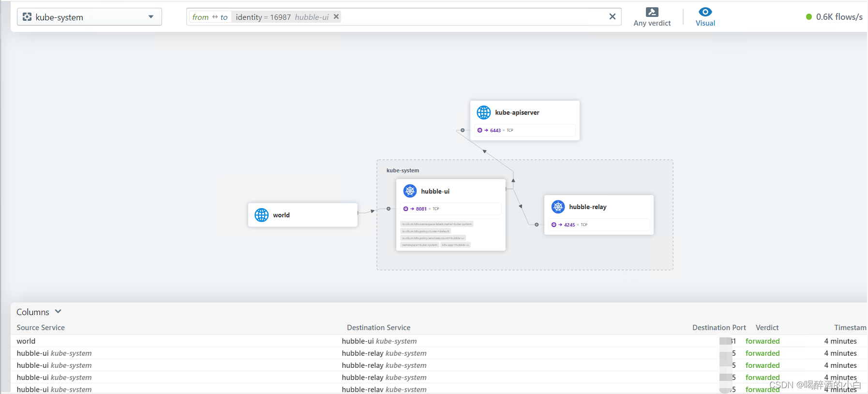This screenshot has width=868, height=394.
Task: Click the world globe icon
Action: [262, 215]
